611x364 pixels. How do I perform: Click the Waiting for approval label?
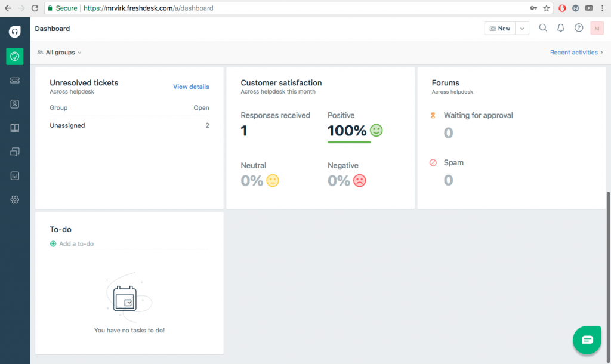coord(478,115)
